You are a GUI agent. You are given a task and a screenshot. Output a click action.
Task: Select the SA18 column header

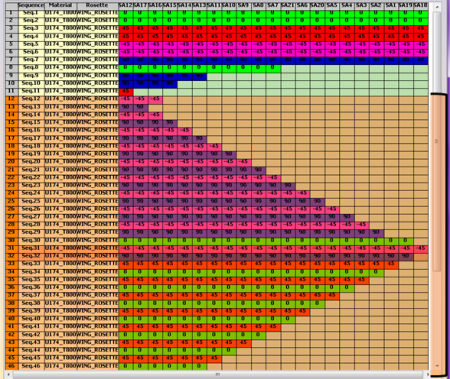coord(421,6)
